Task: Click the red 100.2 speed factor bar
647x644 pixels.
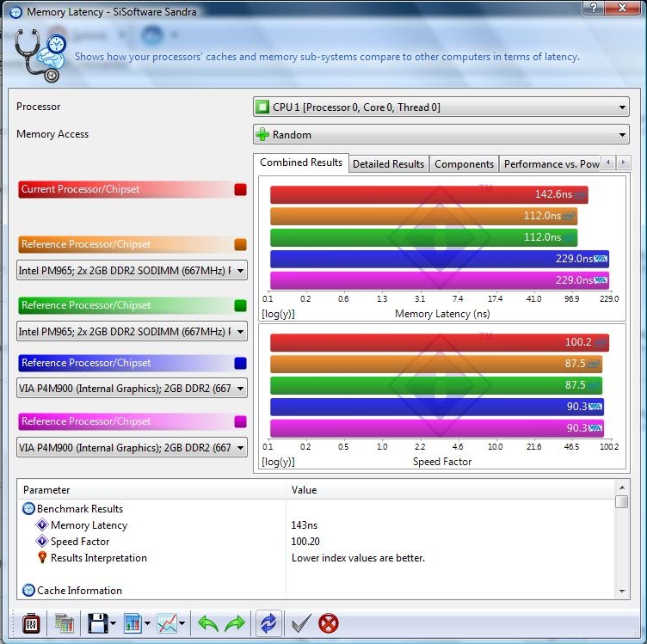Action: tap(440, 342)
